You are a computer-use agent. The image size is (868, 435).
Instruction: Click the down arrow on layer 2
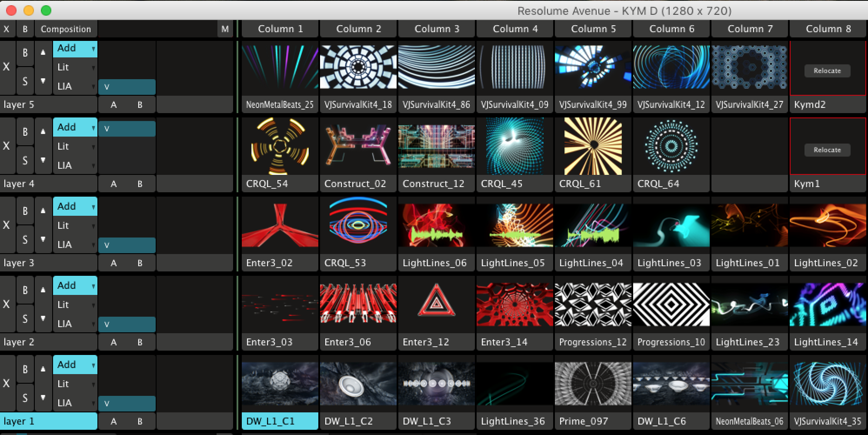43,318
